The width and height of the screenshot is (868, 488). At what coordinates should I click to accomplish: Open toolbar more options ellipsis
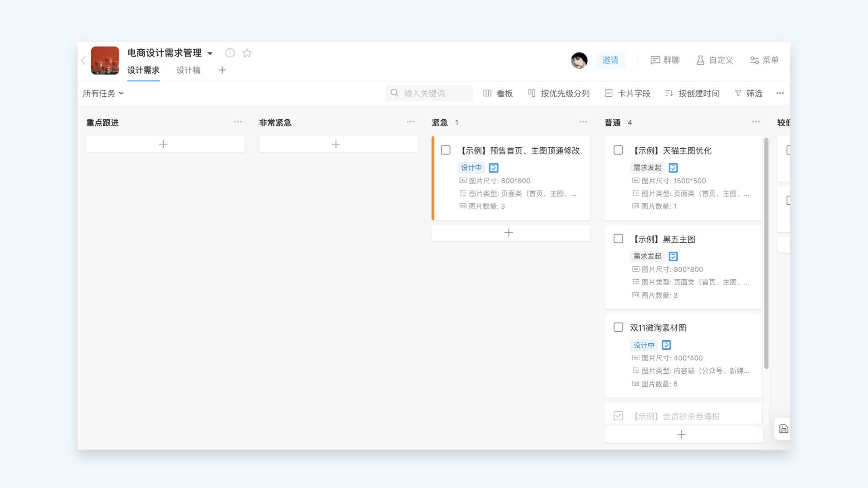click(780, 93)
